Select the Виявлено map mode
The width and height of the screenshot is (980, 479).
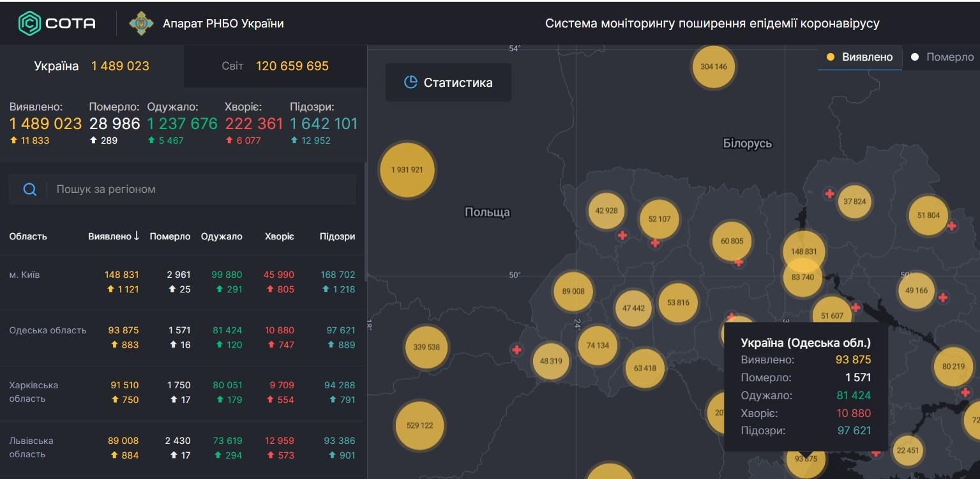(x=859, y=57)
